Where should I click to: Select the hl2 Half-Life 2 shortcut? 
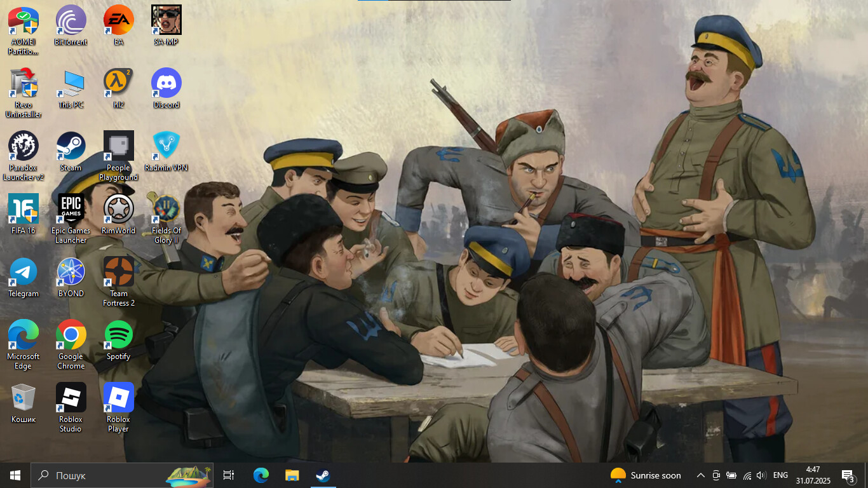tap(118, 88)
